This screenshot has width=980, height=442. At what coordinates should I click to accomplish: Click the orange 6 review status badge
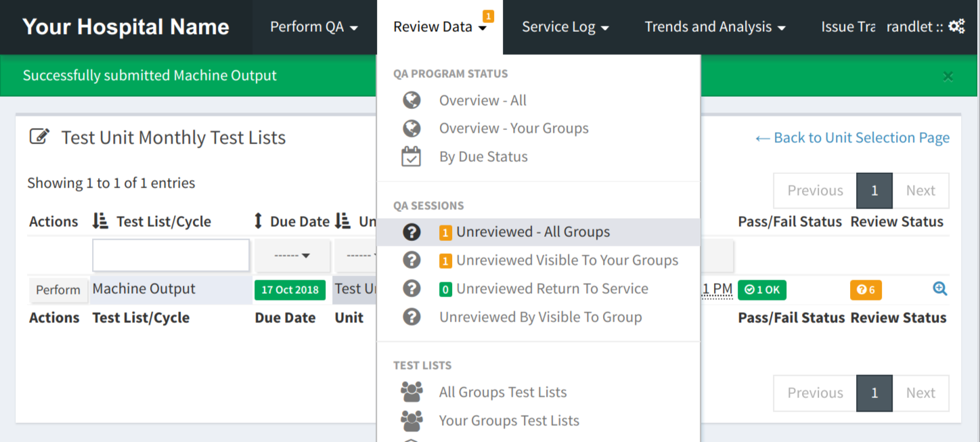point(866,290)
